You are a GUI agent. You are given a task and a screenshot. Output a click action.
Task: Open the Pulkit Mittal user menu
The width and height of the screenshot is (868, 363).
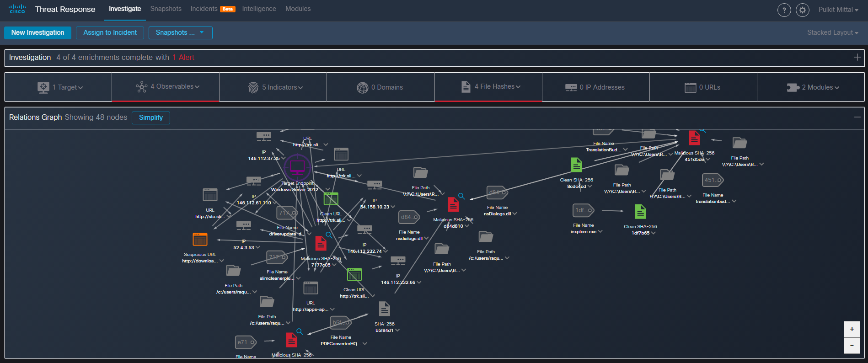(838, 10)
